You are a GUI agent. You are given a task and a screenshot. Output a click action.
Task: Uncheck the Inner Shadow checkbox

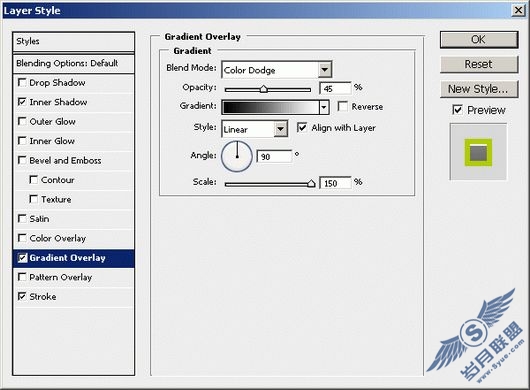(x=22, y=102)
